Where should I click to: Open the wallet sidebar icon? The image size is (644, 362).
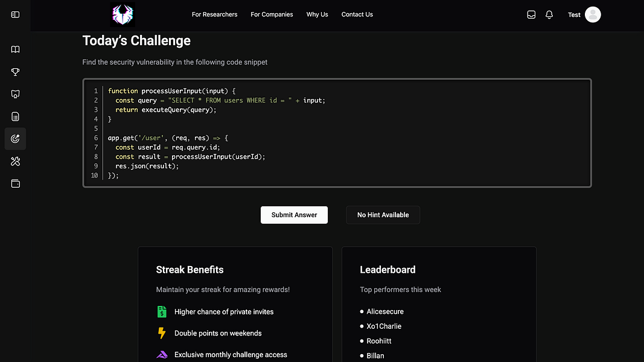(x=15, y=183)
